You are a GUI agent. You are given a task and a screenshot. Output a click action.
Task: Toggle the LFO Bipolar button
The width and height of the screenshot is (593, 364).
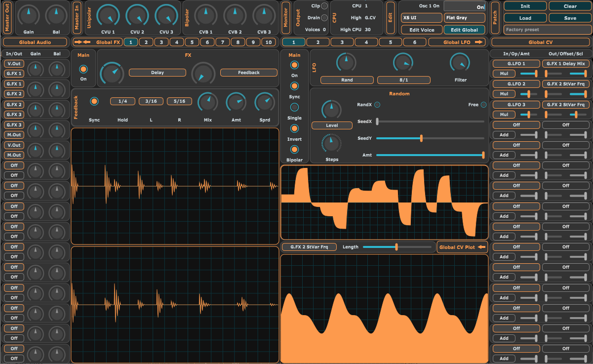pyautogui.click(x=294, y=149)
